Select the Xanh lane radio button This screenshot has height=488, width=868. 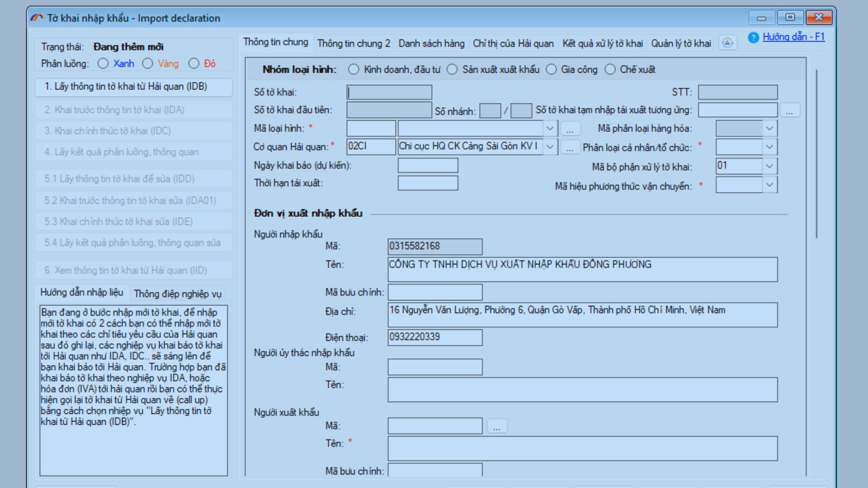coord(103,64)
